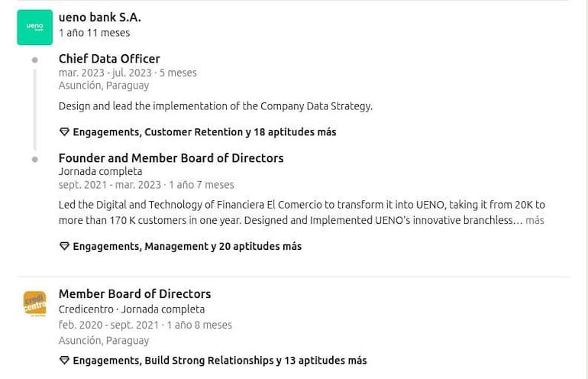Open the ueno bank S.A. company name
The height and width of the screenshot is (379, 588).
pyautogui.click(x=99, y=17)
